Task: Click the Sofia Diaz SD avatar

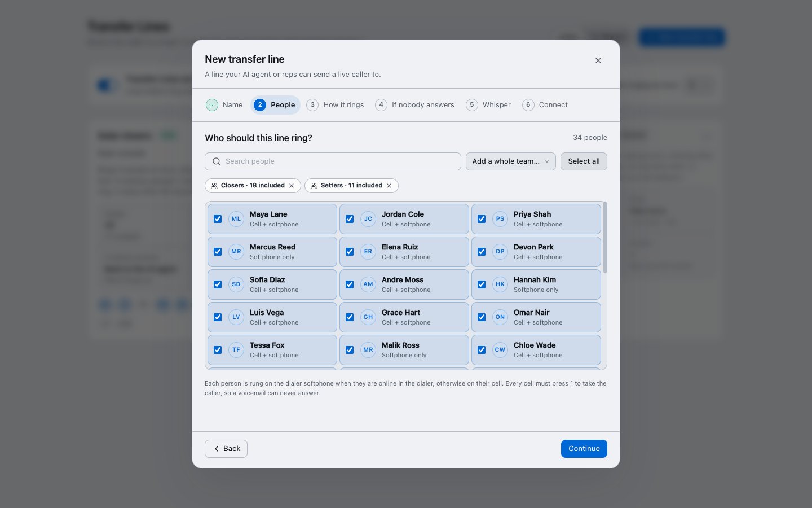Action: (236, 284)
